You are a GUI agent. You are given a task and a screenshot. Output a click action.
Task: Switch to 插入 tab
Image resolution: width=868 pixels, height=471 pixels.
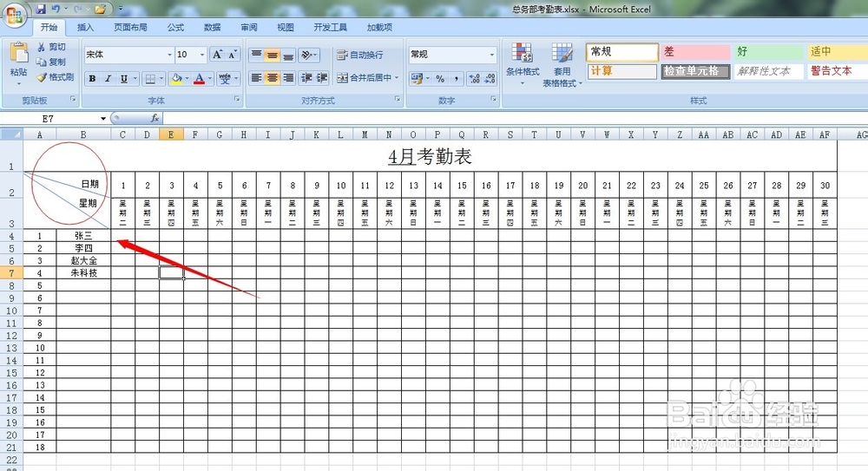[x=85, y=27]
